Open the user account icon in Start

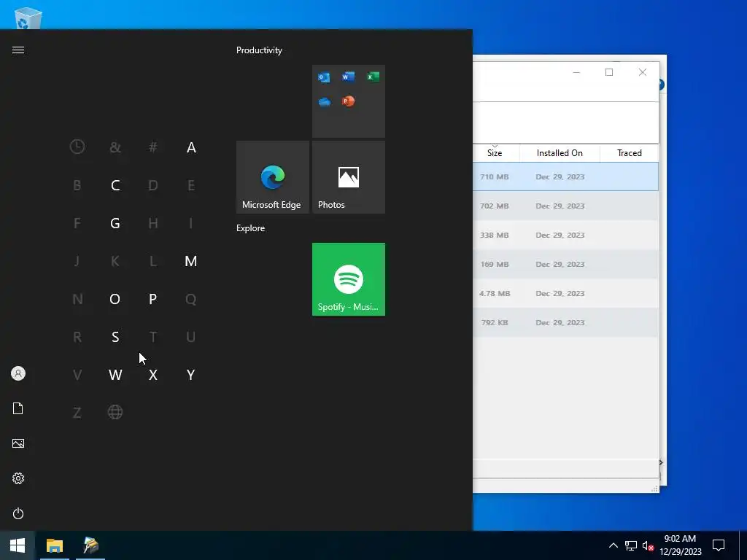point(18,373)
